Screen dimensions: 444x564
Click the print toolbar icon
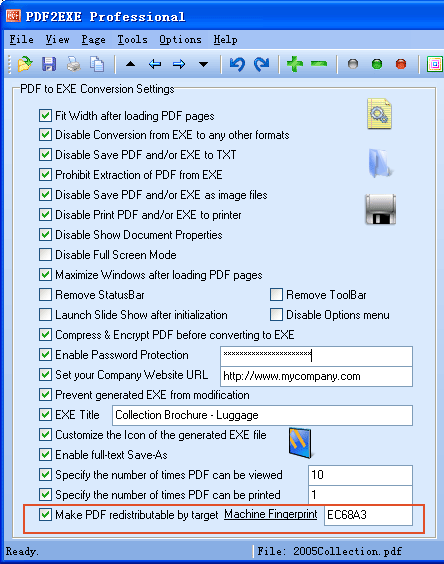pyautogui.click(x=73, y=64)
